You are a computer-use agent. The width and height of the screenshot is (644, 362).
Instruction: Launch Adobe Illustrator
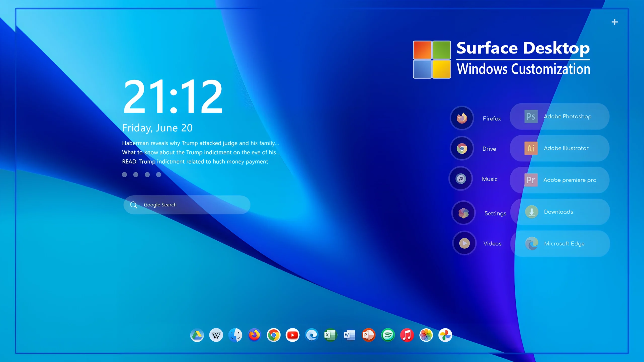point(559,148)
